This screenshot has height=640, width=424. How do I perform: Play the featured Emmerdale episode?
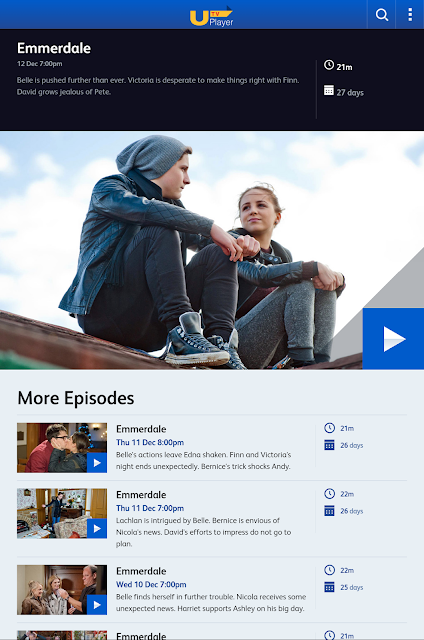393,339
